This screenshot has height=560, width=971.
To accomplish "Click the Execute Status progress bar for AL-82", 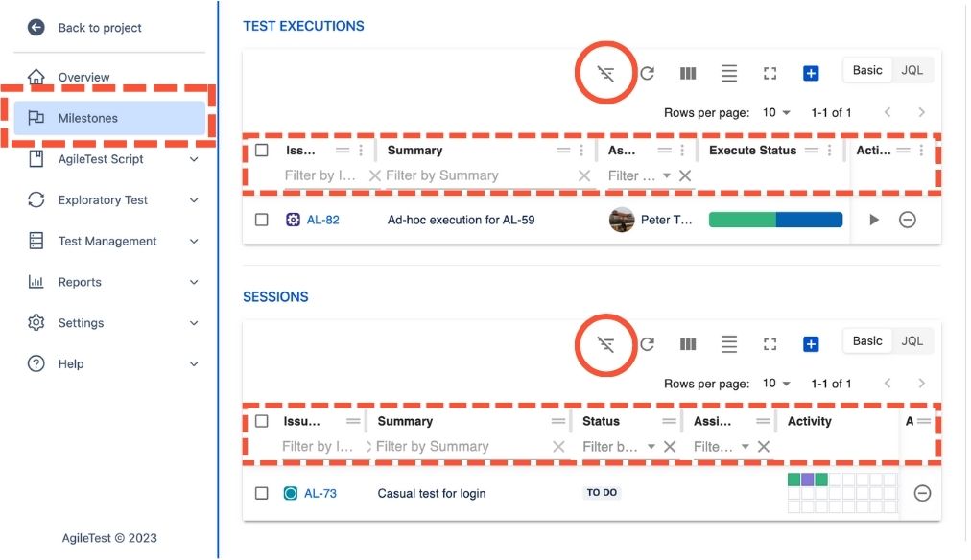I will point(775,220).
